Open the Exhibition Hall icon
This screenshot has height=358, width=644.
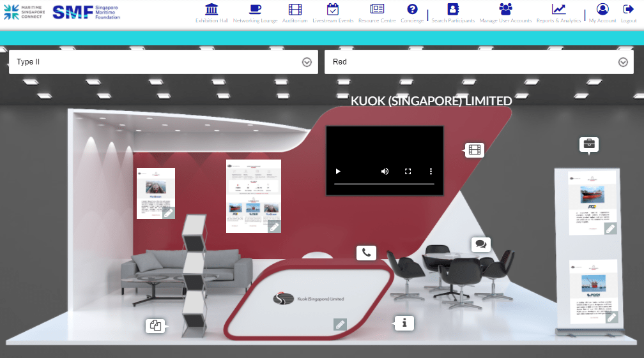(211, 9)
